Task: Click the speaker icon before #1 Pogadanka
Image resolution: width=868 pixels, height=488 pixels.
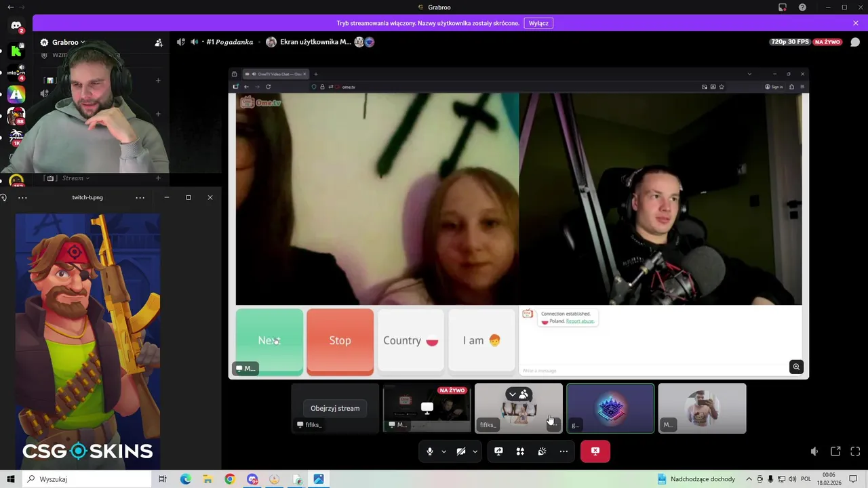Action: [x=195, y=42]
